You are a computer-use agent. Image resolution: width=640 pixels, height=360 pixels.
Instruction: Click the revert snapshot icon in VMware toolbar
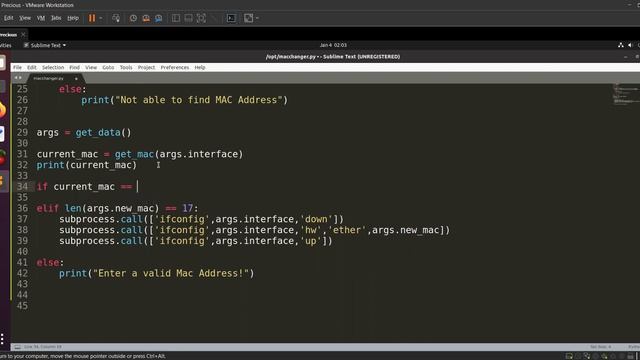point(146,18)
